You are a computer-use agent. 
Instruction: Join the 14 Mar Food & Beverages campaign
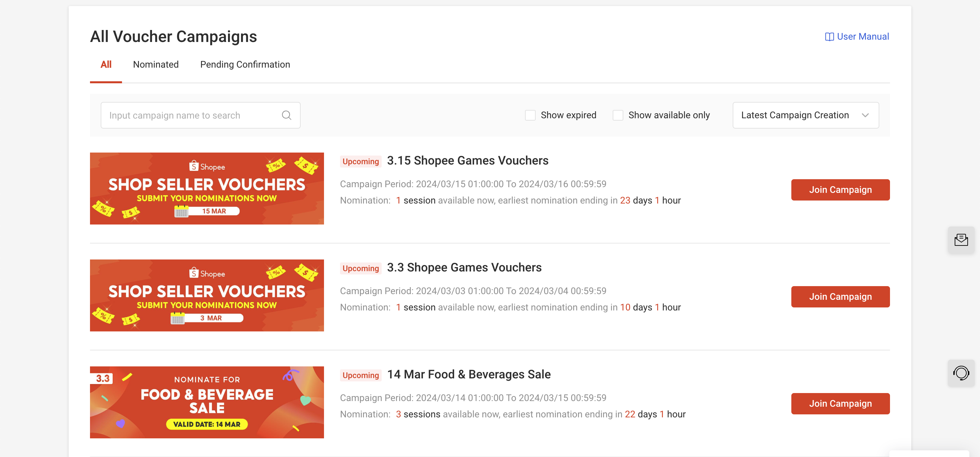840,403
